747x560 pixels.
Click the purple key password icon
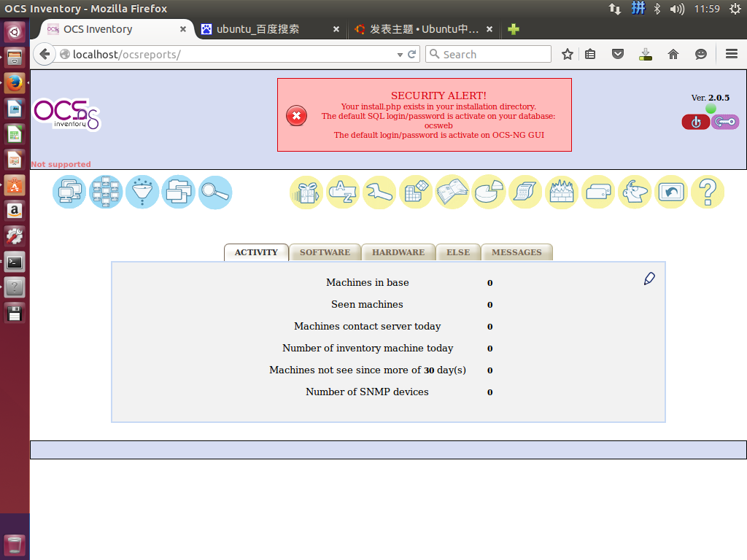(725, 122)
